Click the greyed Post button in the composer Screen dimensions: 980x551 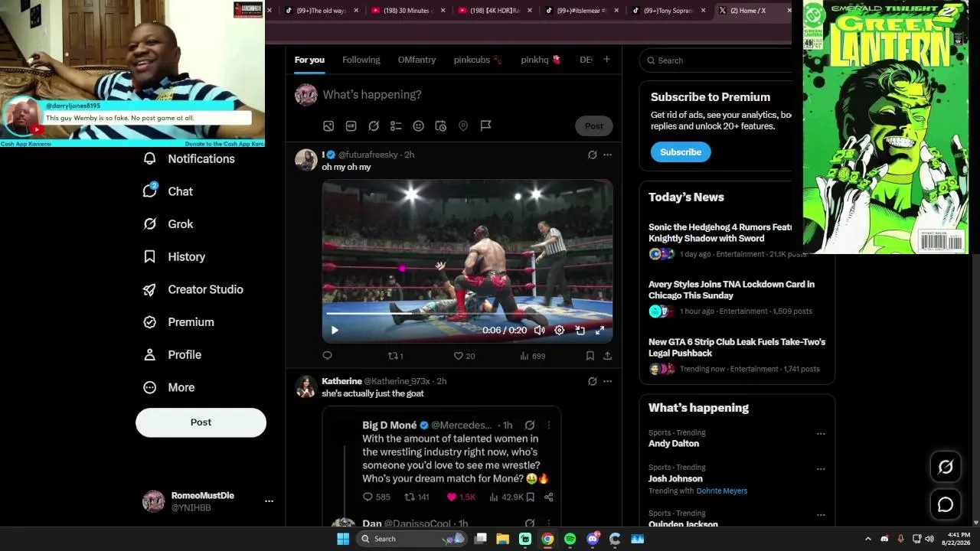coord(594,126)
